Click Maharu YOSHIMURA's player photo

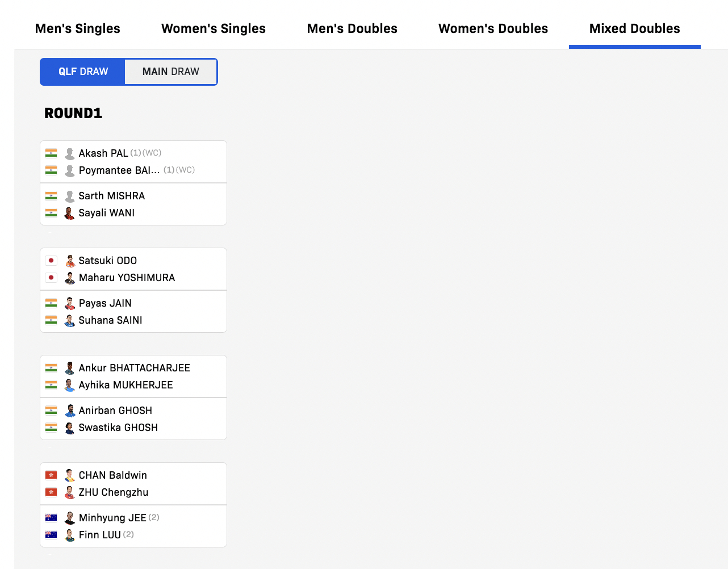point(70,278)
